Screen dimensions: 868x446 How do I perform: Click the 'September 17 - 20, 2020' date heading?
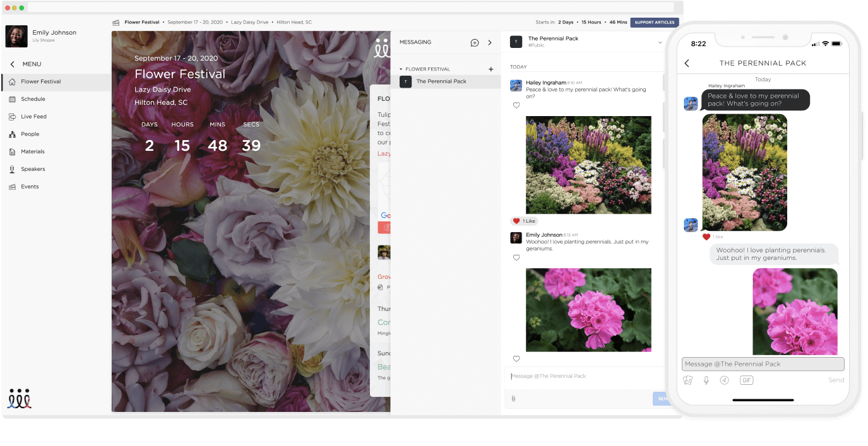point(176,59)
